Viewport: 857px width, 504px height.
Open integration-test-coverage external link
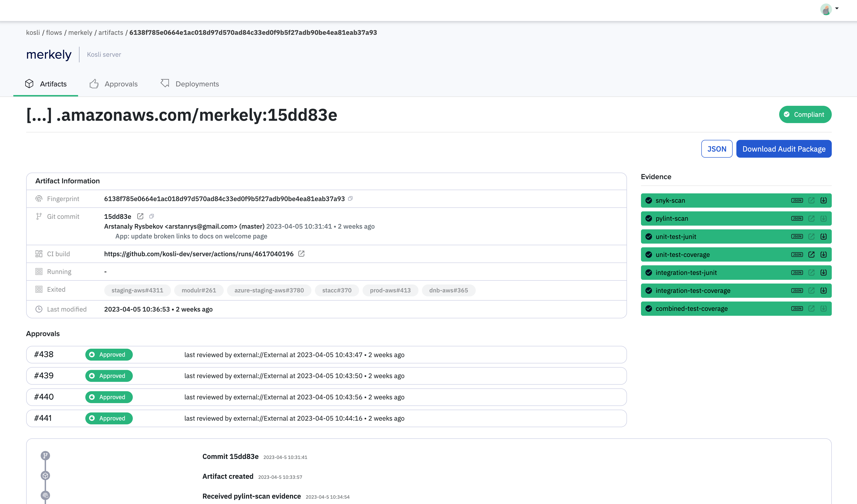coord(811,291)
